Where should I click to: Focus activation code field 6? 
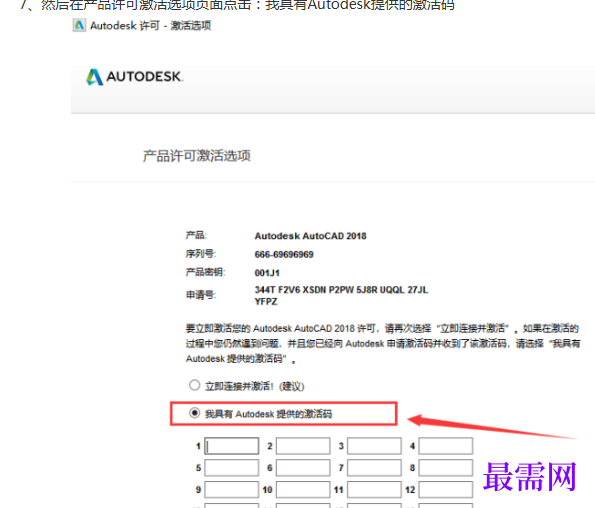coord(303,468)
